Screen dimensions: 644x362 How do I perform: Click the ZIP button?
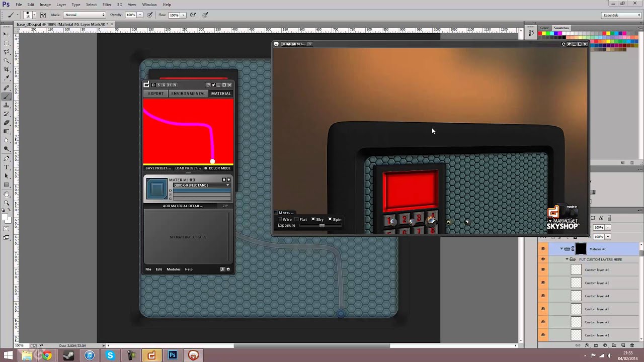(225, 206)
